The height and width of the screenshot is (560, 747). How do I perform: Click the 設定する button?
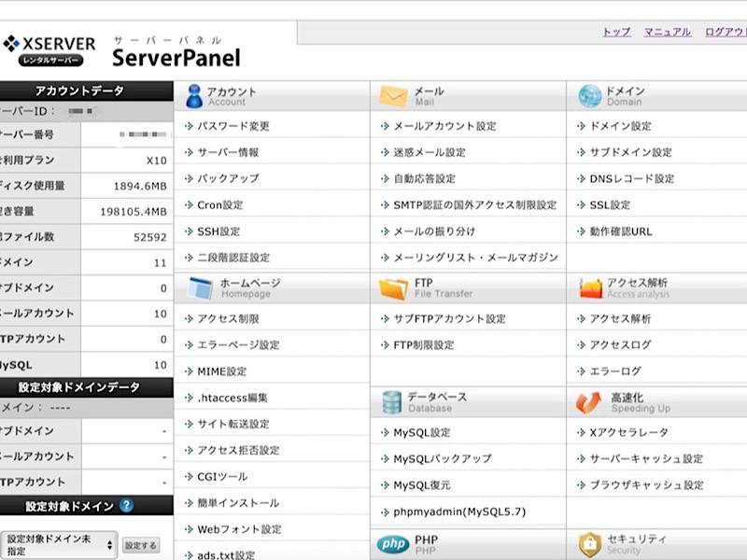pos(141,546)
